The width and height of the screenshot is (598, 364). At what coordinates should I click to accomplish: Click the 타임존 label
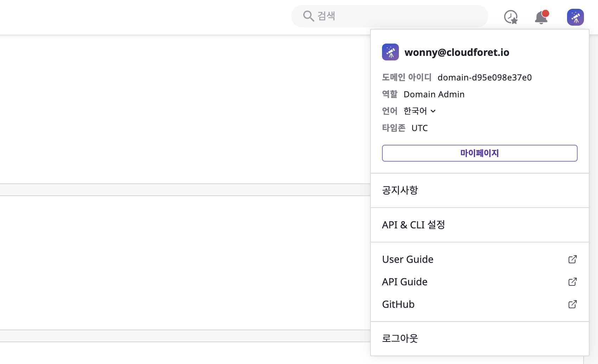click(394, 128)
